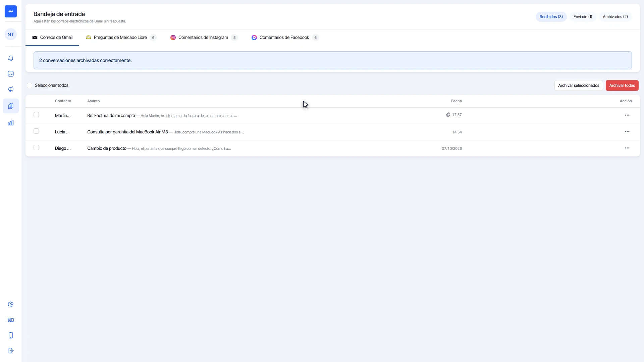The image size is (644, 362).
Task: Open actions menu for Re: Factura de mi compra
Action: click(627, 115)
